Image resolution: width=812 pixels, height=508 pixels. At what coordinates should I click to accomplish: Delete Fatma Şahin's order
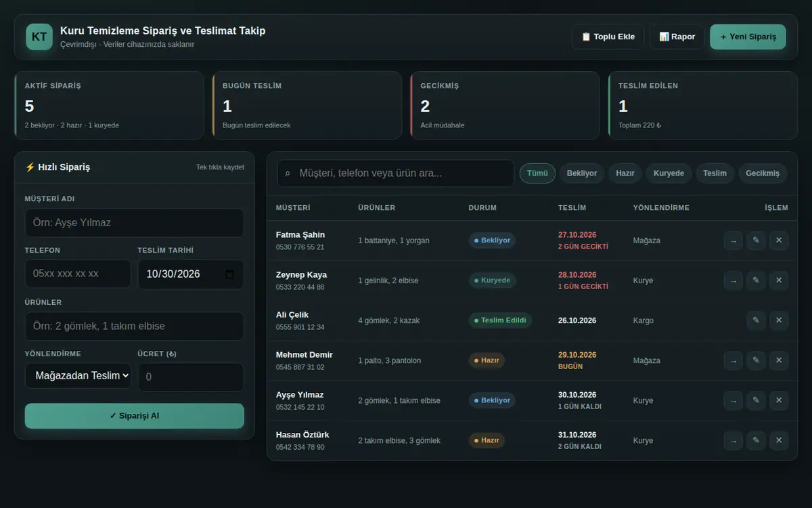coord(779,240)
